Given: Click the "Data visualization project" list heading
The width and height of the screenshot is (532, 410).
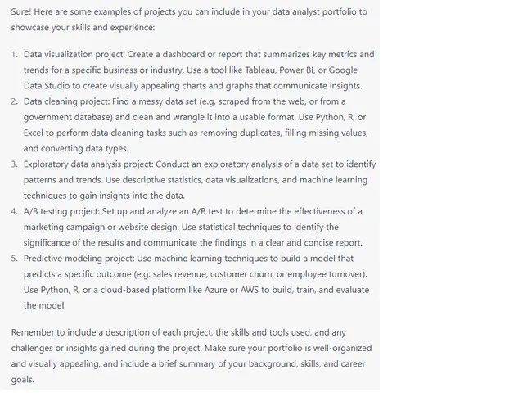Looking at the screenshot, I should [80, 54].
